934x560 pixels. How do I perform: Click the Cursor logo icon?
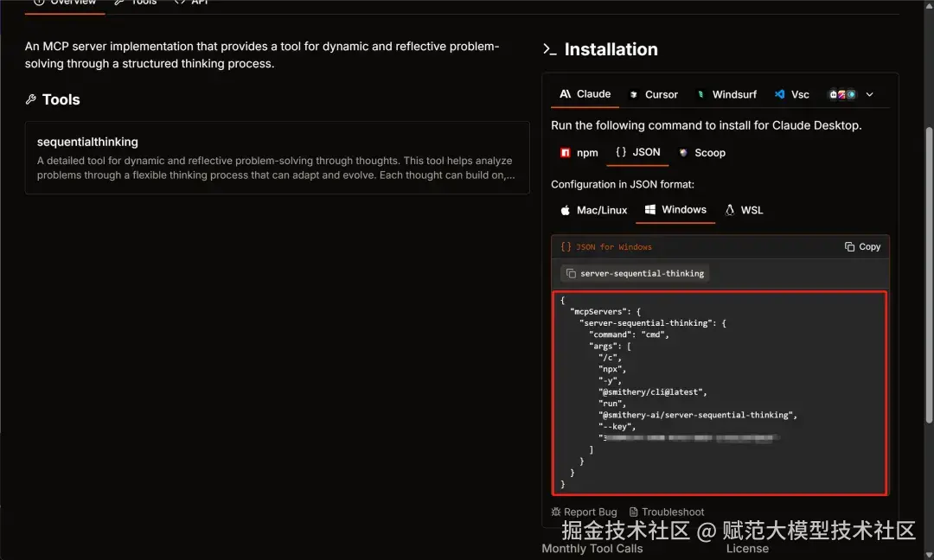click(x=634, y=94)
